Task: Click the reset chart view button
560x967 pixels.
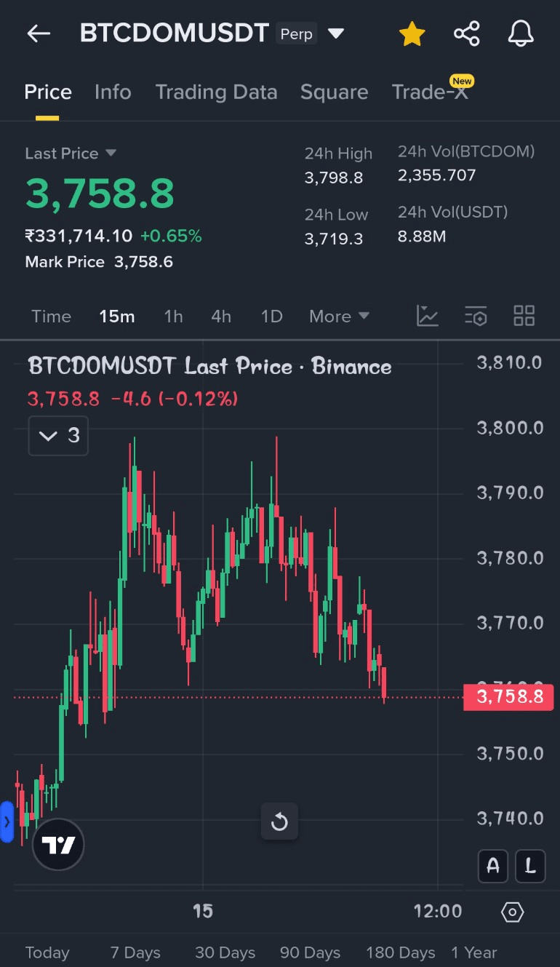Action: pos(279,822)
